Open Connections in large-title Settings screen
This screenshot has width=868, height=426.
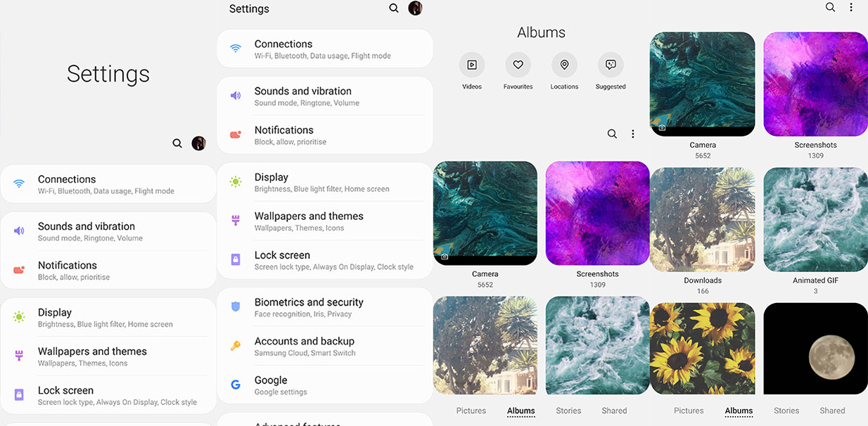(108, 184)
